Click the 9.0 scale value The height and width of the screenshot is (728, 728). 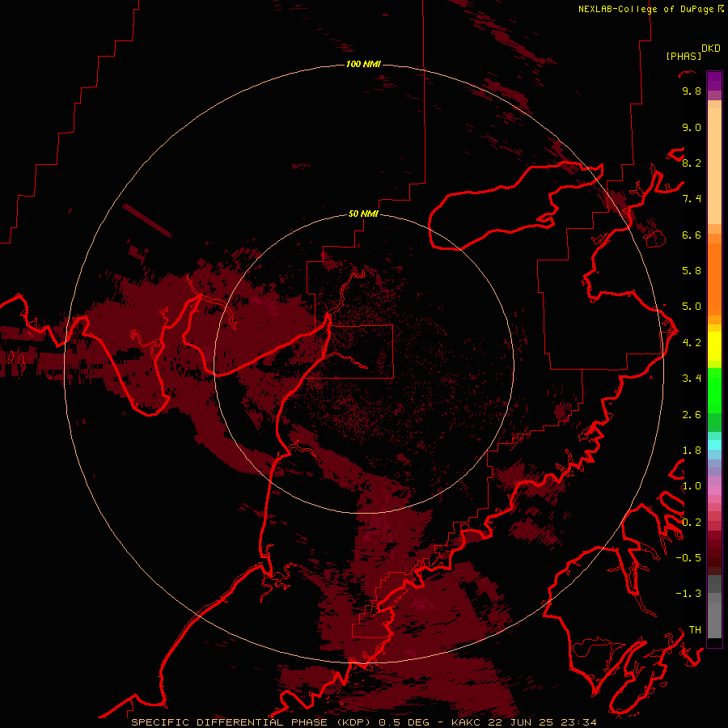click(x=692, y=127)
